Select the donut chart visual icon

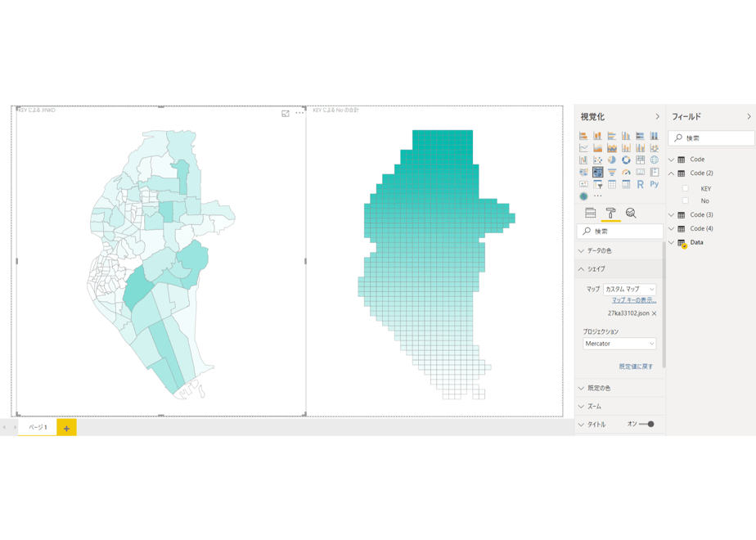pos(626,160)
